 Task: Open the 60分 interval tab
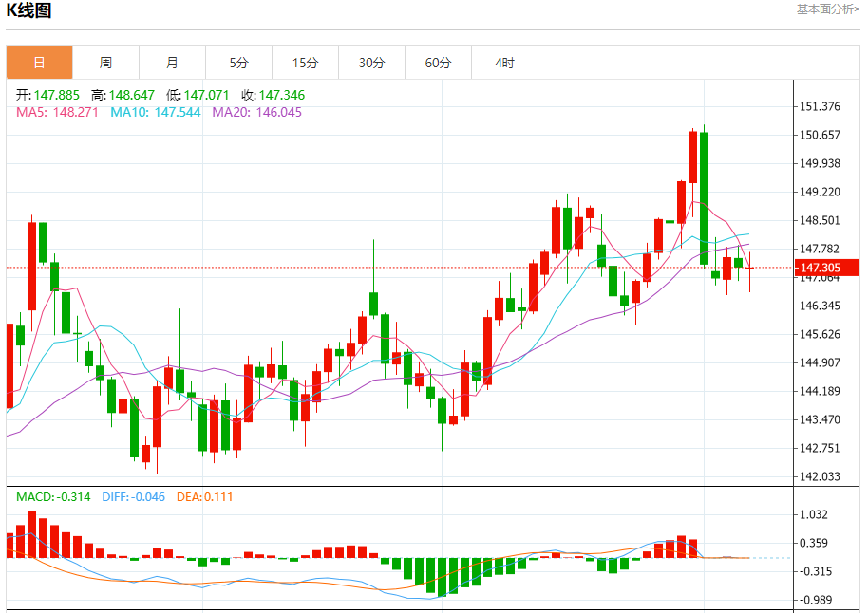438,63
